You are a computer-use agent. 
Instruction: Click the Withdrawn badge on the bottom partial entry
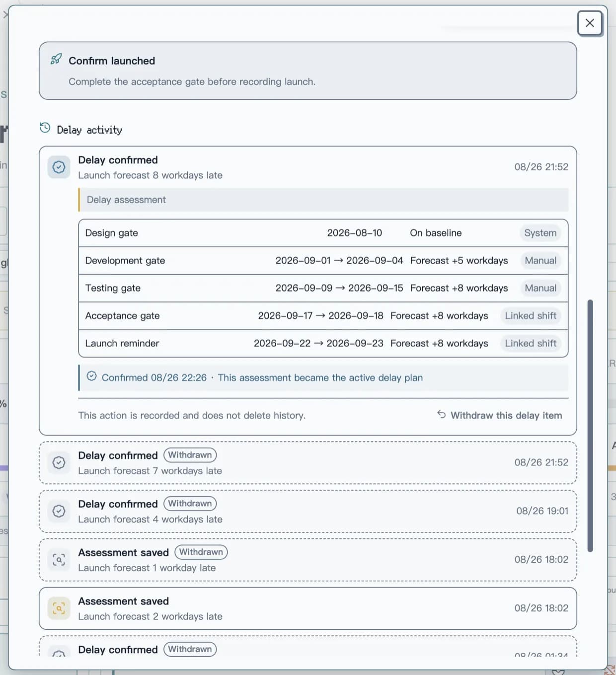pos(190,649)
